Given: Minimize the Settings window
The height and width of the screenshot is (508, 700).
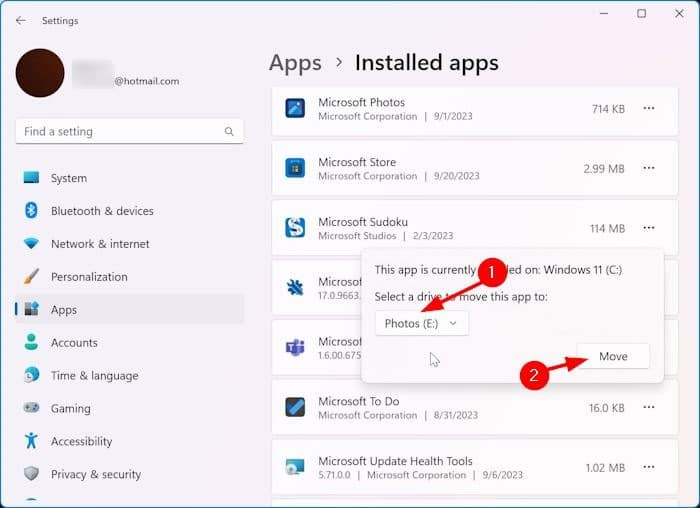Looking at the screenshot, I should click(604, 14).
